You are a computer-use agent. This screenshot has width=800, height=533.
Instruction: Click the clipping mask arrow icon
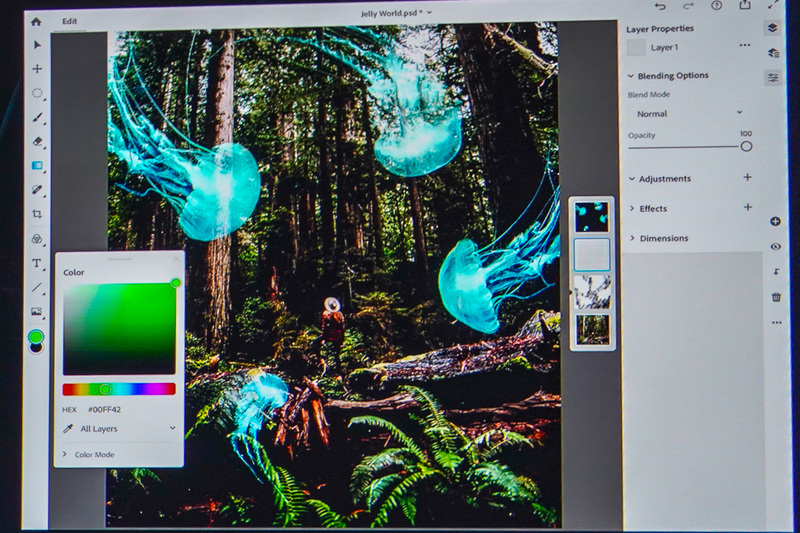[x=776, y=272]
